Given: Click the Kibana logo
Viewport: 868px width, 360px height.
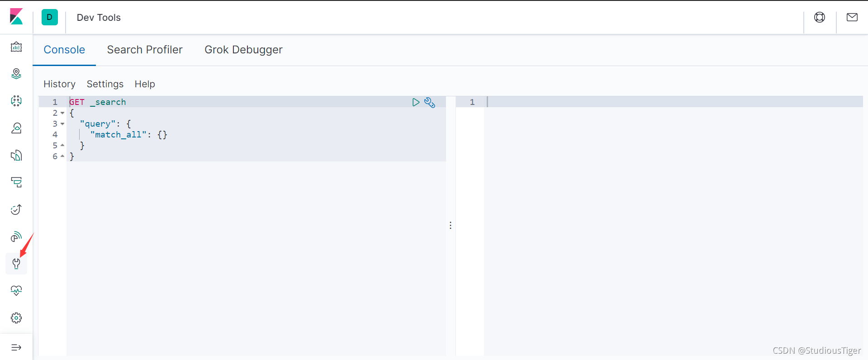Looking at the screenshot, I should pos(16,17).
